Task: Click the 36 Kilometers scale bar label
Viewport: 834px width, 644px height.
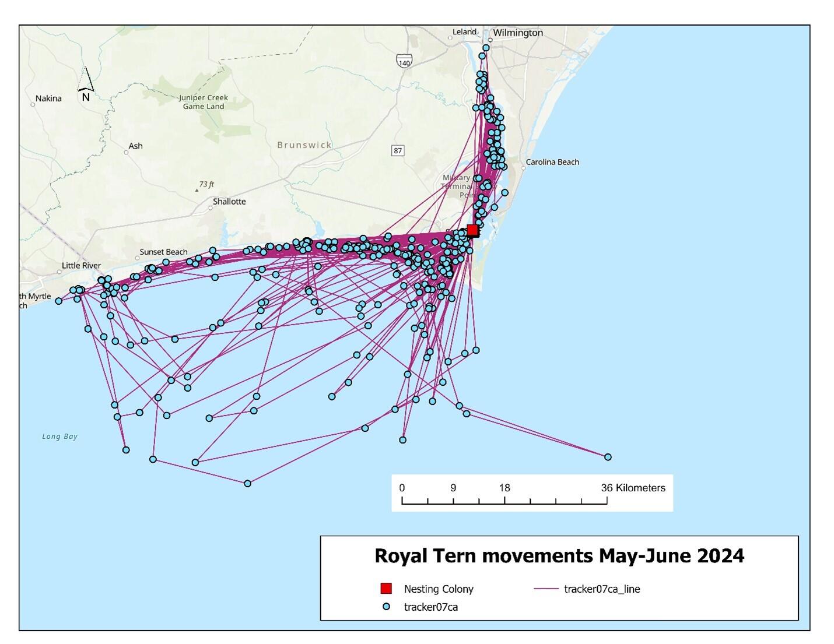Action: click(633, 488)
